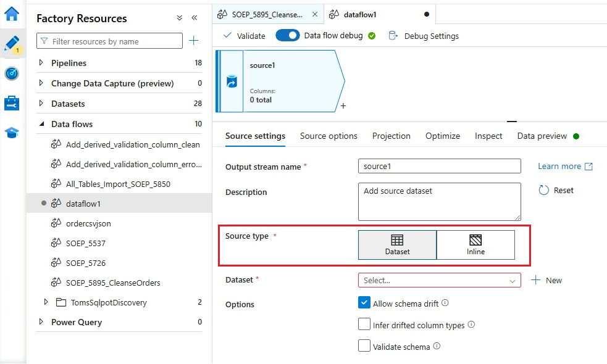
Task: Click the plus on the source1 node
Action: click(x=343, y=107)
